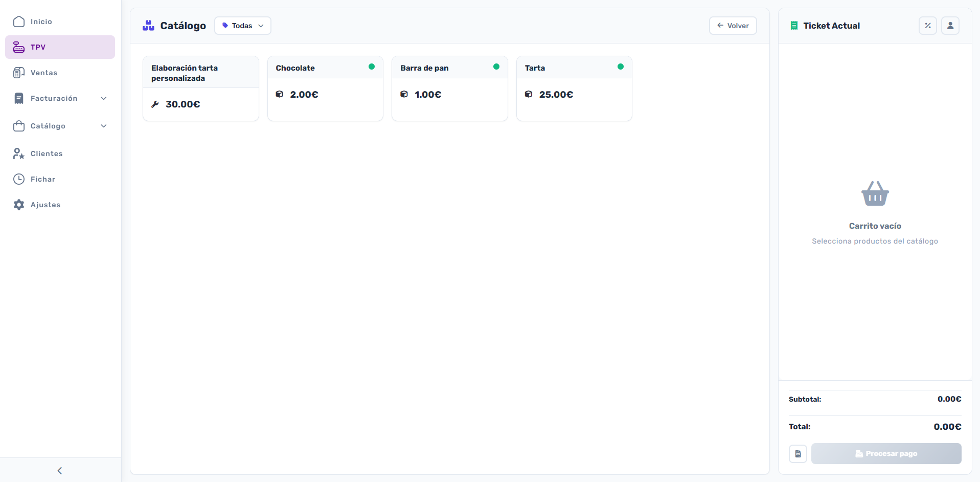Click the Clientes person-star icon

point(19,154)
